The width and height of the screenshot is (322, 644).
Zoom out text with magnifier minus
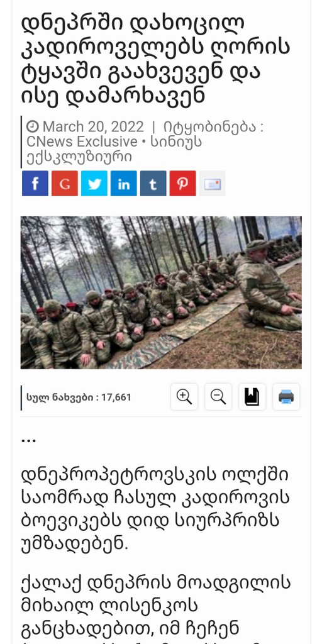[218, 397]
